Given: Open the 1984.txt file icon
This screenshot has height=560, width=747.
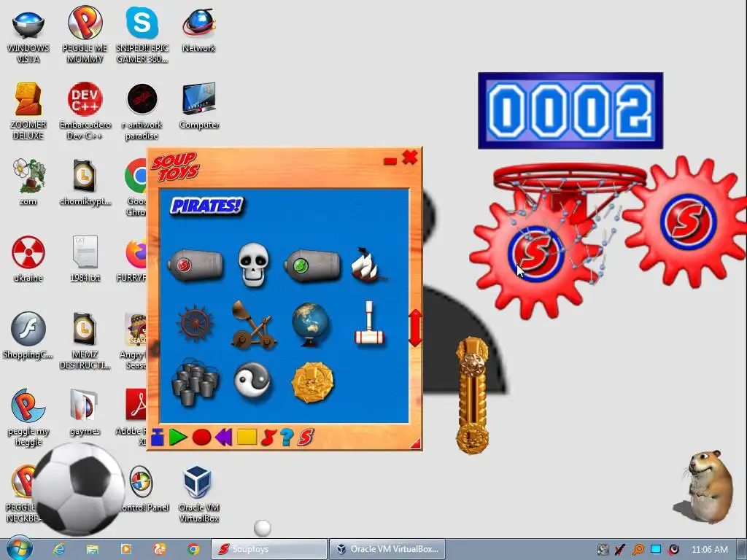Looking at the screenshot, I should click(85, 259).
